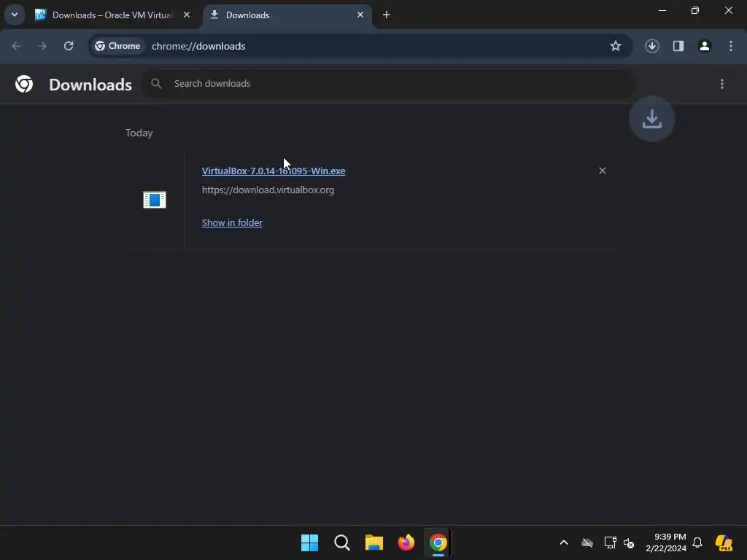This screenshot has height=560, width=747.
Task: Bookmark this page with the star
Action: tap(616, 46)
